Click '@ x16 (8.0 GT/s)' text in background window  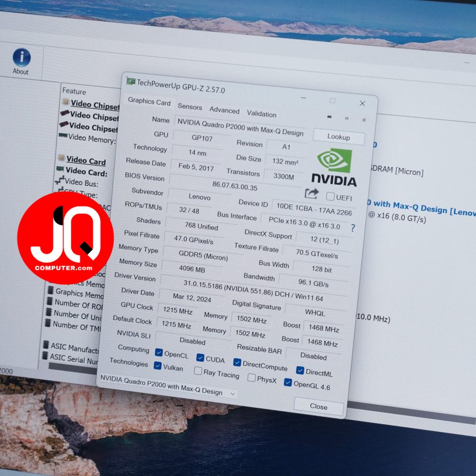pyautogui.click(x=397, y=217)
